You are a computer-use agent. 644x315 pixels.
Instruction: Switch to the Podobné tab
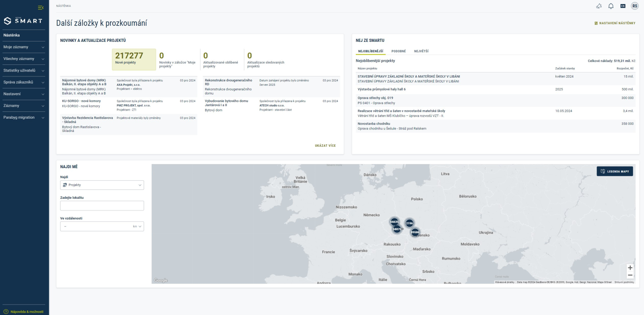tap(398, 51)
